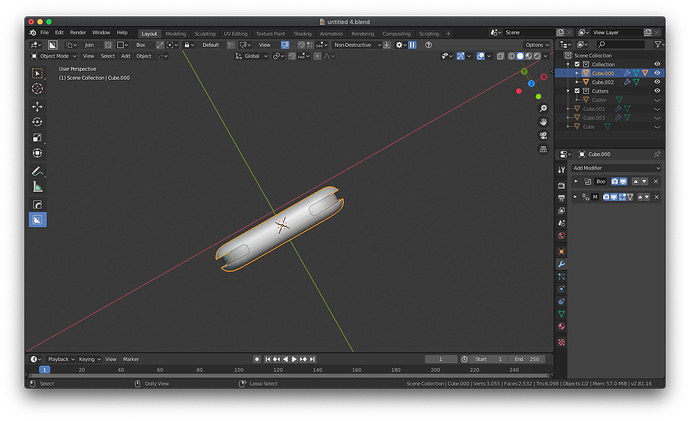This screenshot has height=421, width=690.
Task: Switch to the Modeling workspace tab
Action: click(x=176, y=34)
